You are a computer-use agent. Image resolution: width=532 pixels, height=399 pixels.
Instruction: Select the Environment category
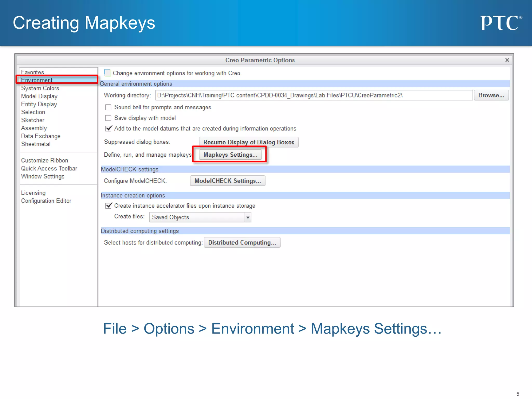click(37, 80)
